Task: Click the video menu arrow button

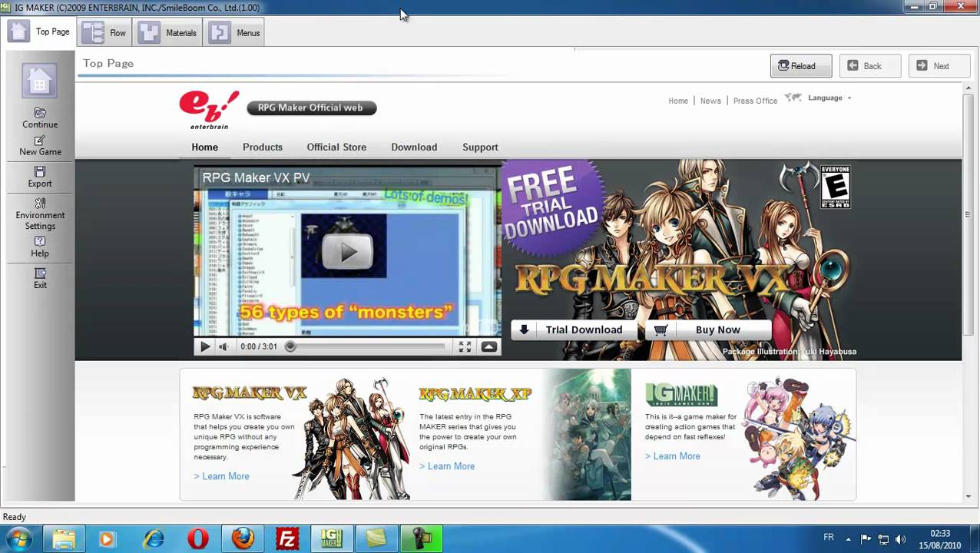Action: [x=489, y=347]
